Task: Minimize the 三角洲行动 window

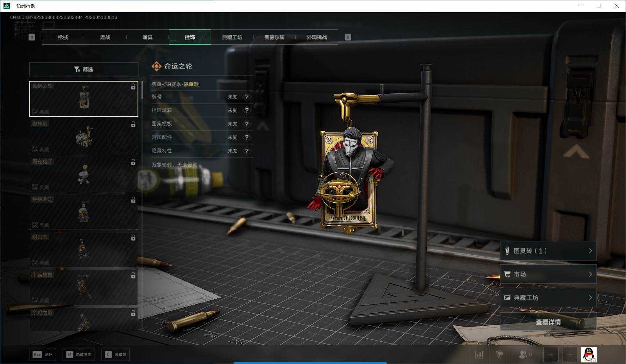Action: point(581,6)
